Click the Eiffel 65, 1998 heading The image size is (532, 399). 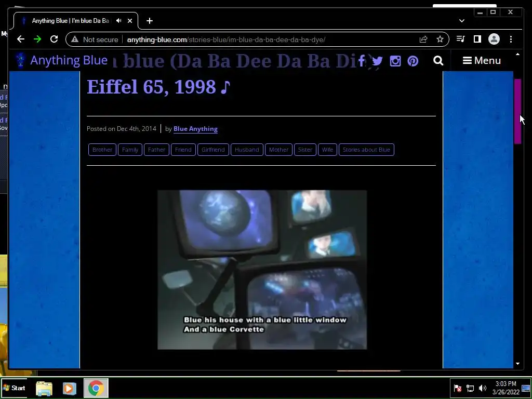(x=159, y=87)
